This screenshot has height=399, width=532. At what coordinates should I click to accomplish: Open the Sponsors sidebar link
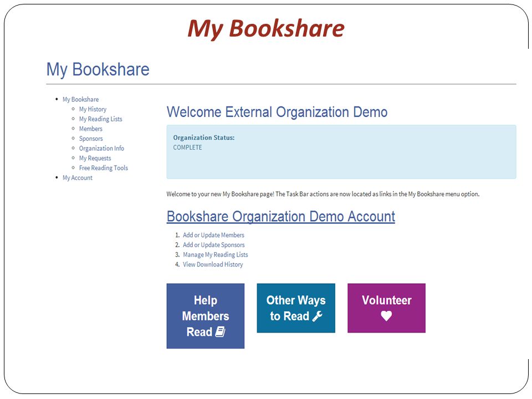91,139
